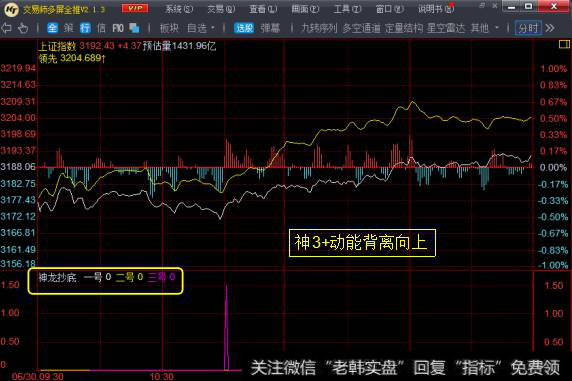Select the 定量结构 indicator
This screenshot has width=572, height=381.
404,28
